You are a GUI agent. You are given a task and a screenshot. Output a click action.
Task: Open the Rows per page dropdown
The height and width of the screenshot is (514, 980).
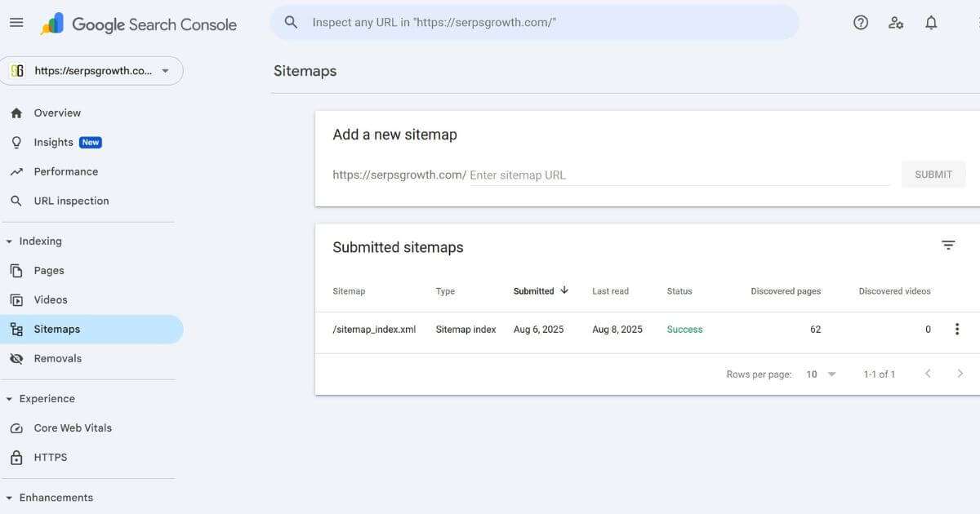821,374
